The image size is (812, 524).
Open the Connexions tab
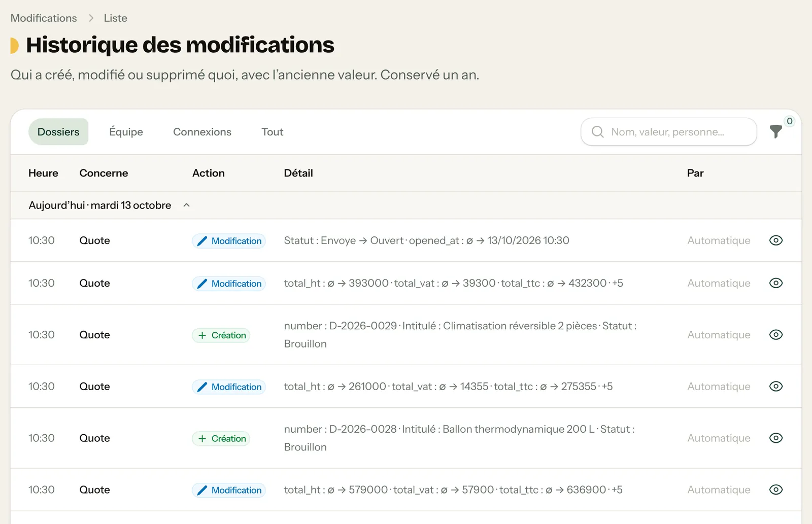tap(202, 132)
